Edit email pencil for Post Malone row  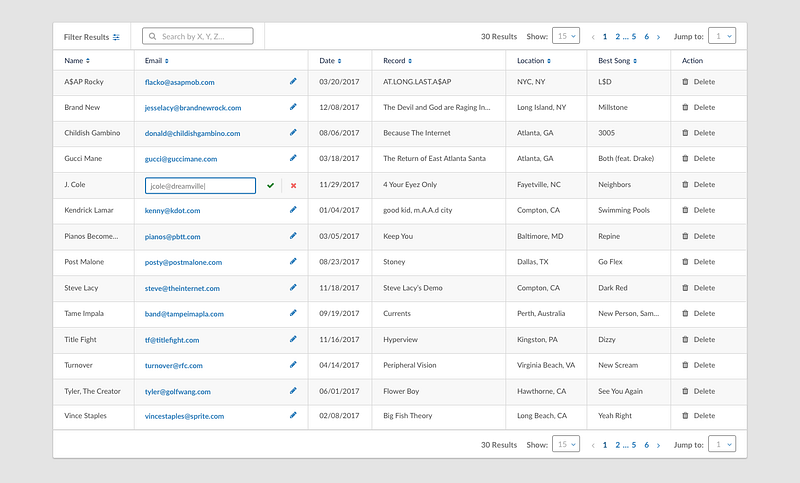click(293, 261)
